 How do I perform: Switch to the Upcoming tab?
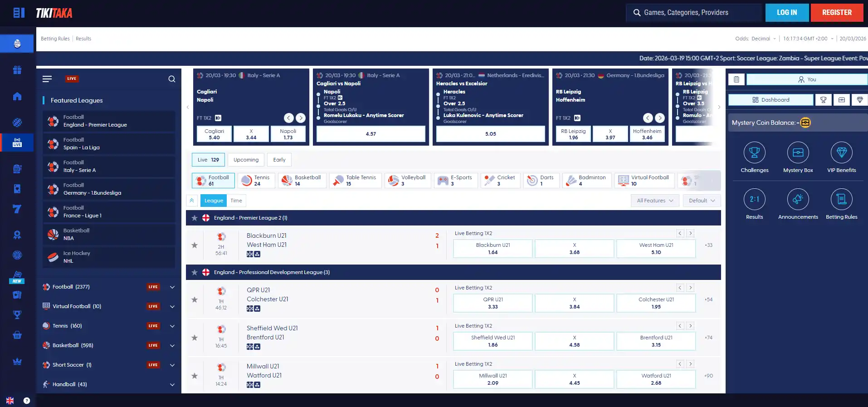[246, 160]
